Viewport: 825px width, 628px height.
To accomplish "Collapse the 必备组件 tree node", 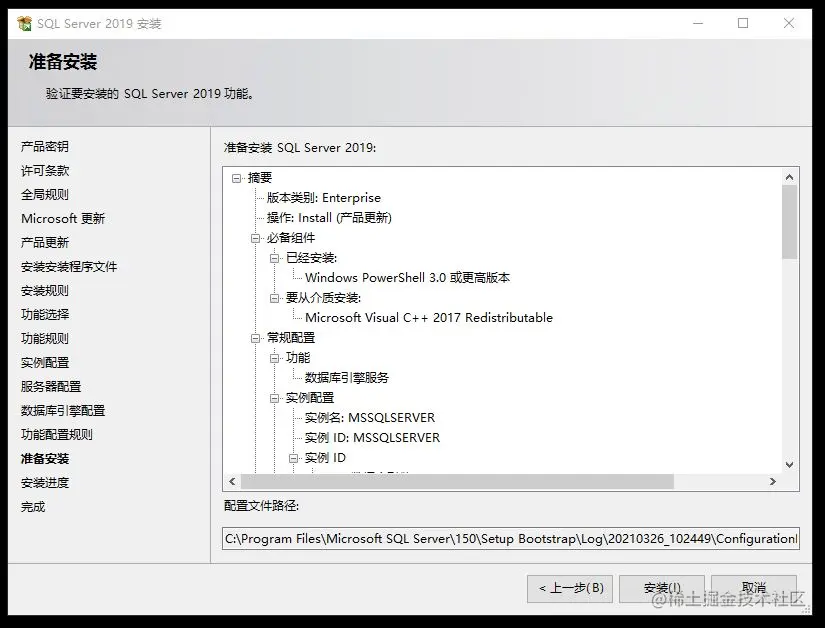I will coord(256,238).
